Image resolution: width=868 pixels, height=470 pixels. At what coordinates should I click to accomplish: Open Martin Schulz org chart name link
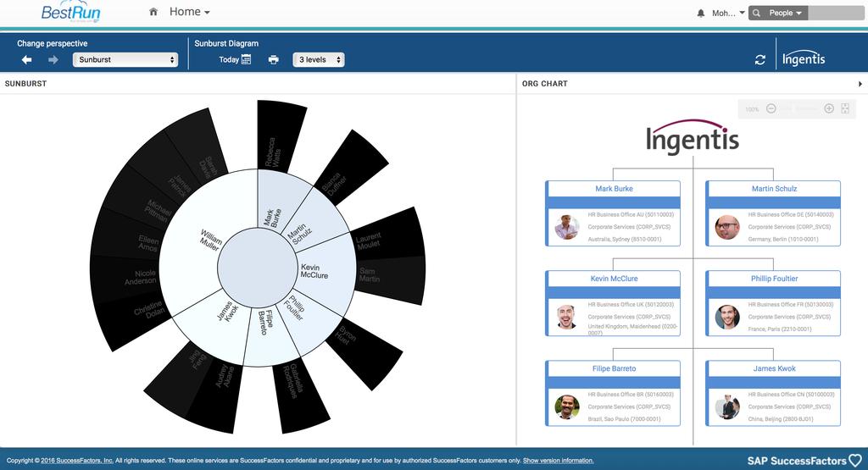pyautogui.click(x=774, y=189)
